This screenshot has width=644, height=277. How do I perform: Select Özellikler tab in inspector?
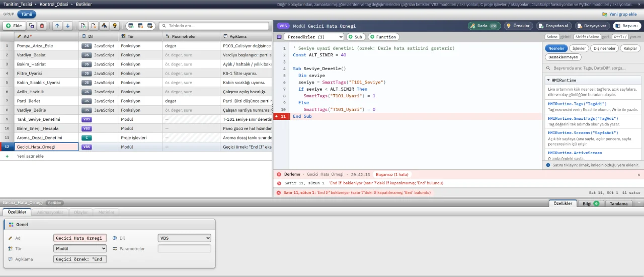point(17,213)
